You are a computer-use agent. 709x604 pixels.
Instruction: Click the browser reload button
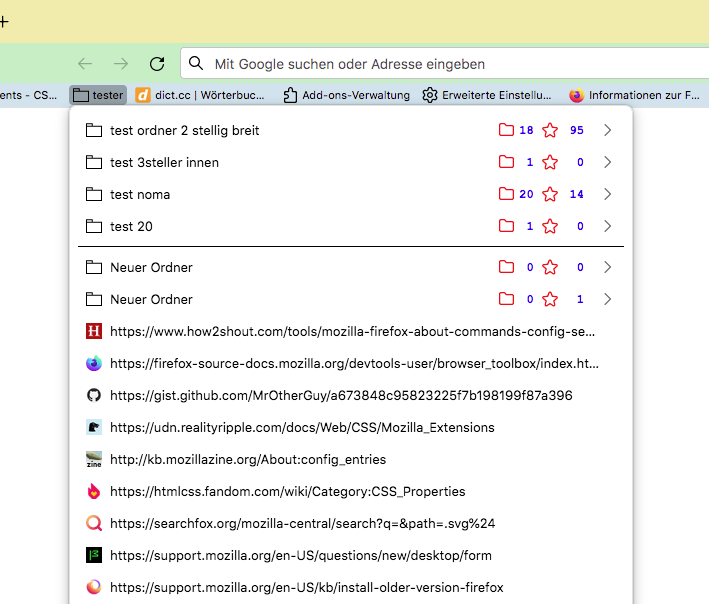(157, 64)
